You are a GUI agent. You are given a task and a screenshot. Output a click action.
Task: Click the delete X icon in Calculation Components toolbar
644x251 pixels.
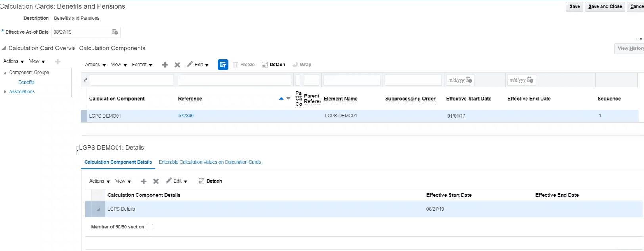click(177, 65)
